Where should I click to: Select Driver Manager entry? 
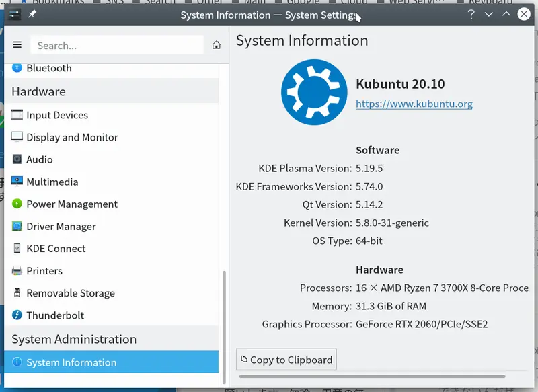pyautogui.click(x=111, y=227)
